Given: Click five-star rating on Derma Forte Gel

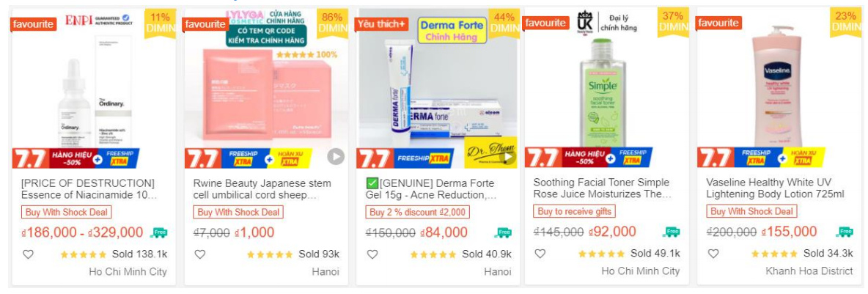Looking at the screenshot, I should pos(433,254).
